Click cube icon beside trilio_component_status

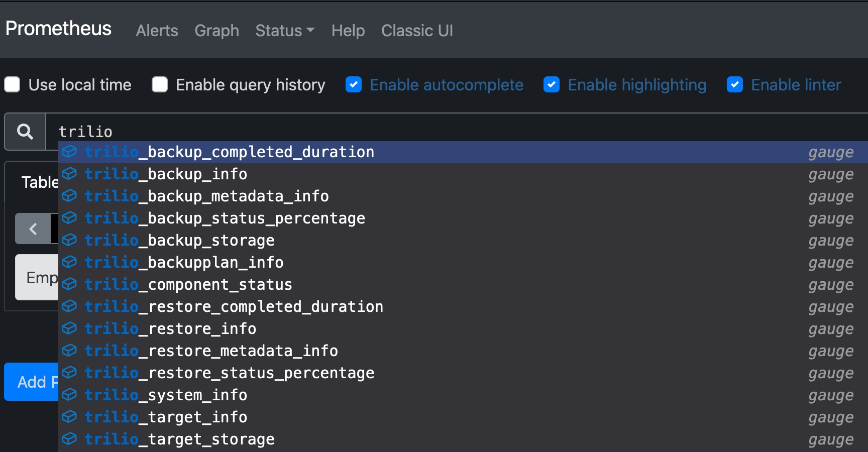(x=69, y=284)
